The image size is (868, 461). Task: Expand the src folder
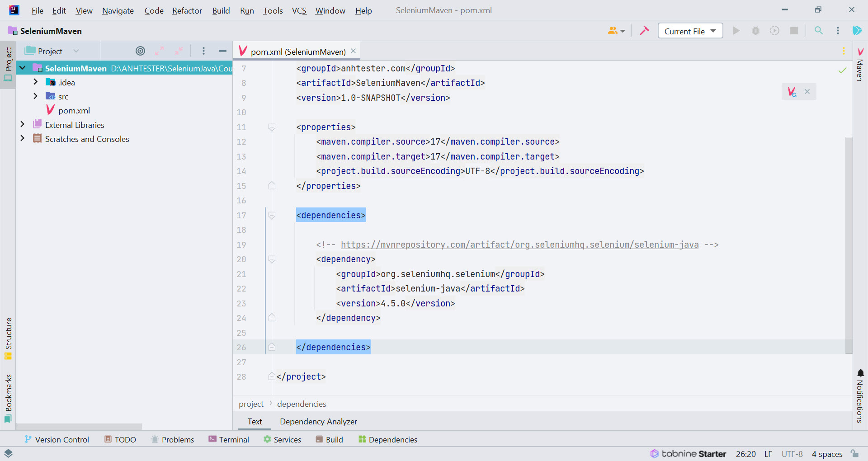point(36,96)
